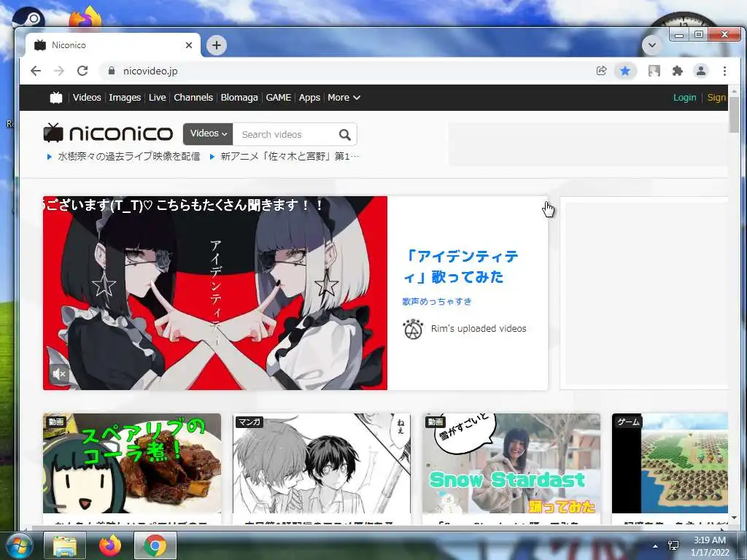Open File Explorer from the taskbar

65,545
